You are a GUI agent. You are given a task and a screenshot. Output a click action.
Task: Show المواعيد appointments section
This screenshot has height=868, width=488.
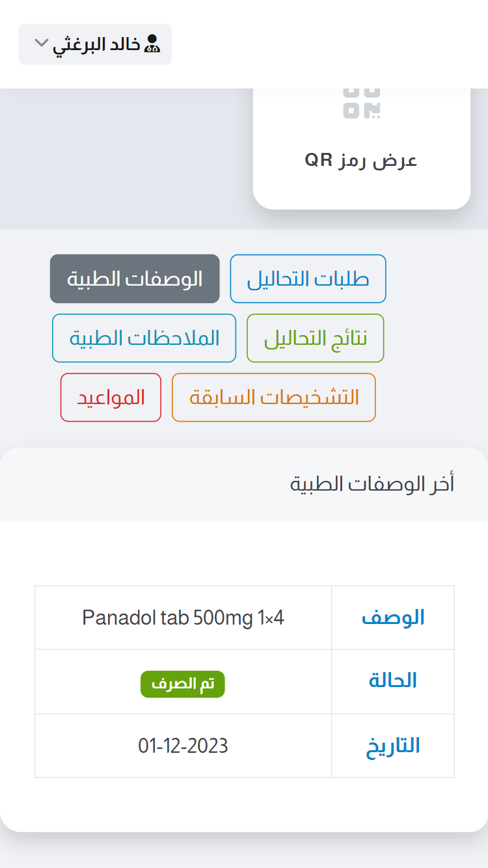coord(110,397)
